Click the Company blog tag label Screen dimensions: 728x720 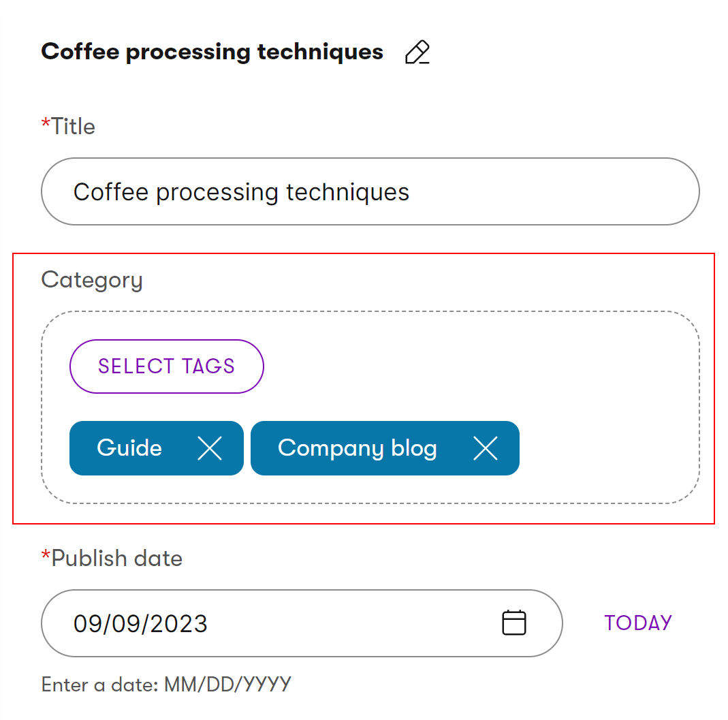coord(357,448)
